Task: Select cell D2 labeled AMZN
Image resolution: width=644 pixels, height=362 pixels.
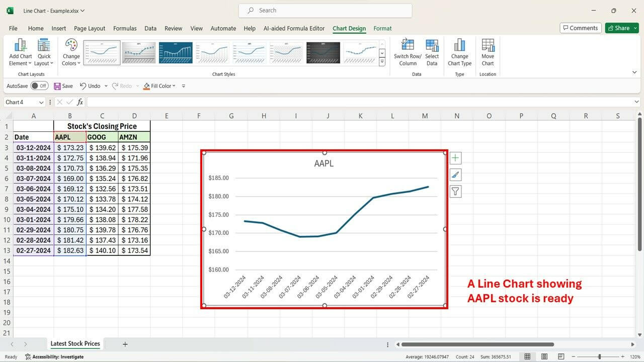Action: (134, 137)
